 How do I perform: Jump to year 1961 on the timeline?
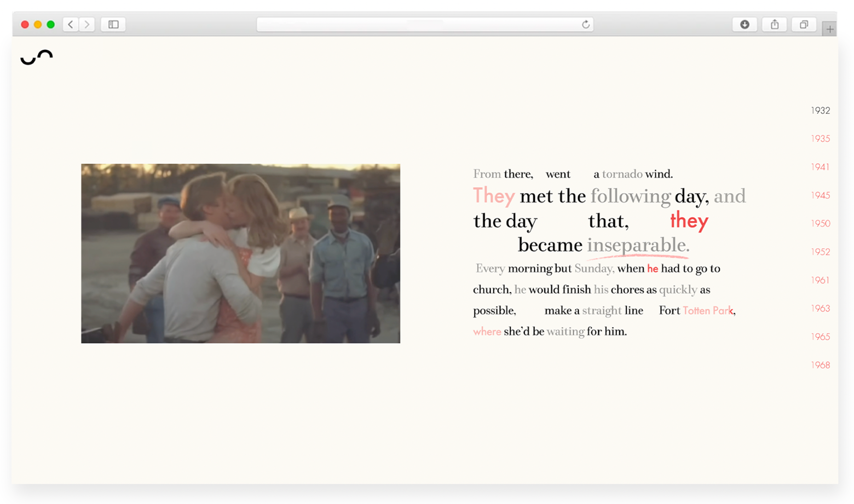[x=820, y=280]
